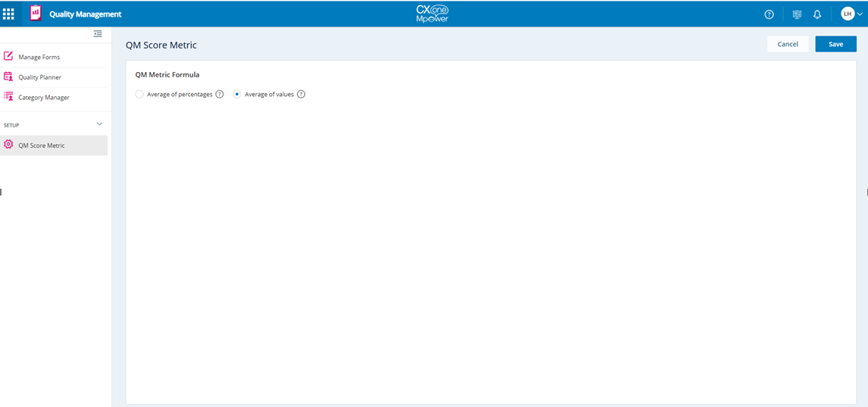Select the Average of percentages radio button
This screenshot has width=868, height=407.
coord(139,95)
